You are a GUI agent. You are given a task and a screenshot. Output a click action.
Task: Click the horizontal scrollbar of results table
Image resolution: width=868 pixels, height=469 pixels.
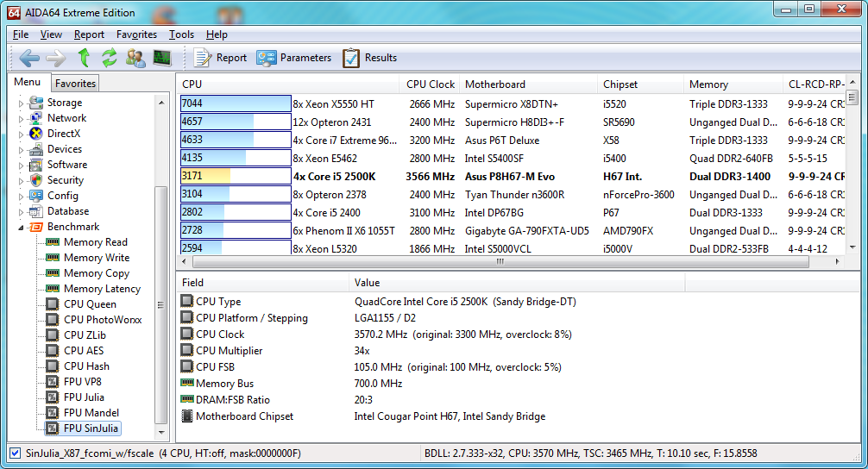500,261
